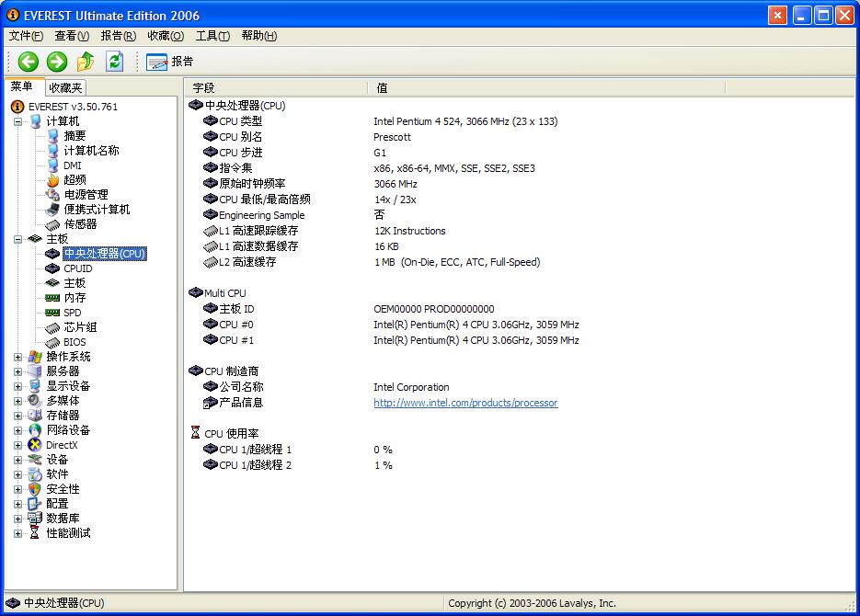Open the 文件(F) menu

click(x=26, y=36)
